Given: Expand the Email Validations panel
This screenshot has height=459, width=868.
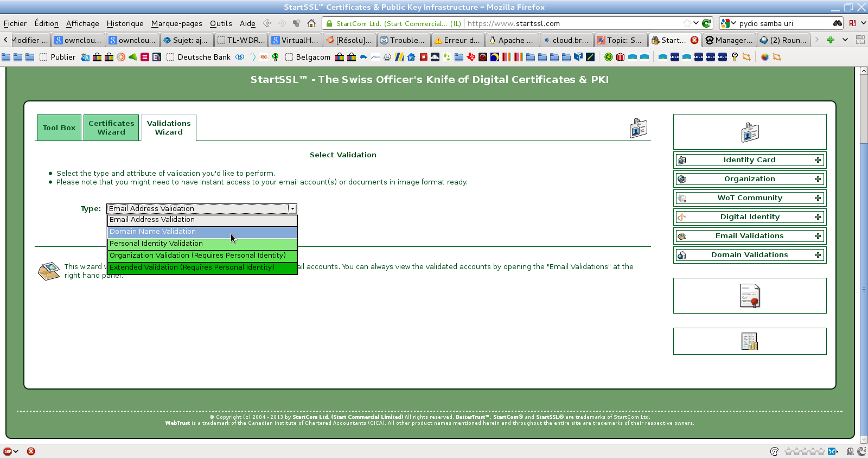Looking at the screenshot, I should click(750, 236).
